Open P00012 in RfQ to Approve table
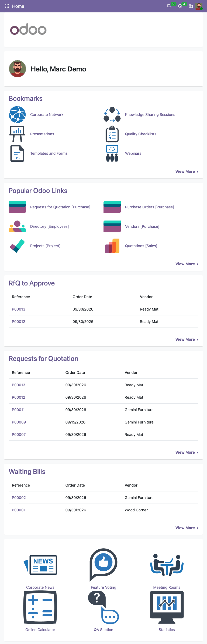This screenshot has width=207, height=644. click(x=19, y=322)
